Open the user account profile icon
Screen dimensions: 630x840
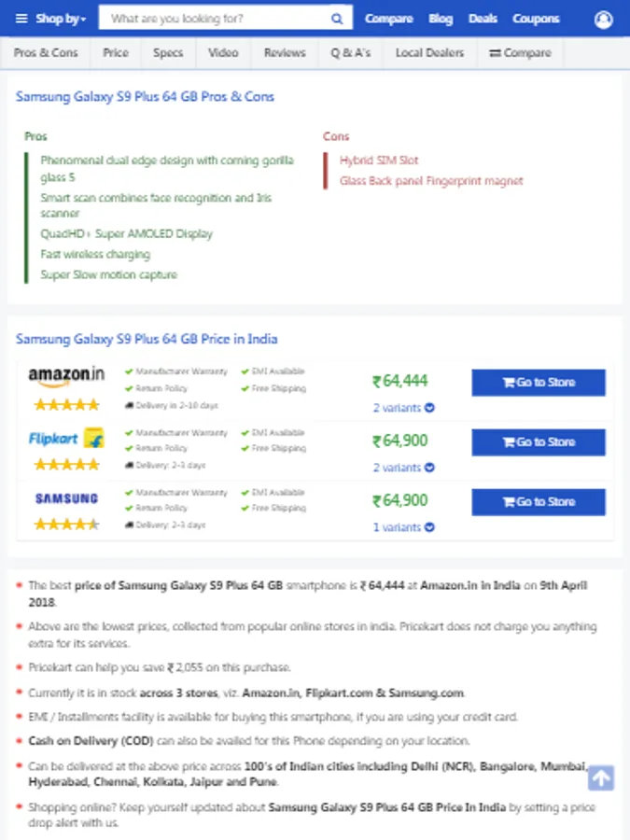pyautogui.click(x=603, y=20)
